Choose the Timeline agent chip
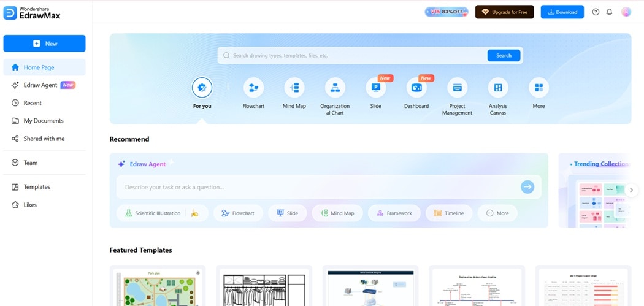Viewport: 644px width, 306px height. (449, 213)
